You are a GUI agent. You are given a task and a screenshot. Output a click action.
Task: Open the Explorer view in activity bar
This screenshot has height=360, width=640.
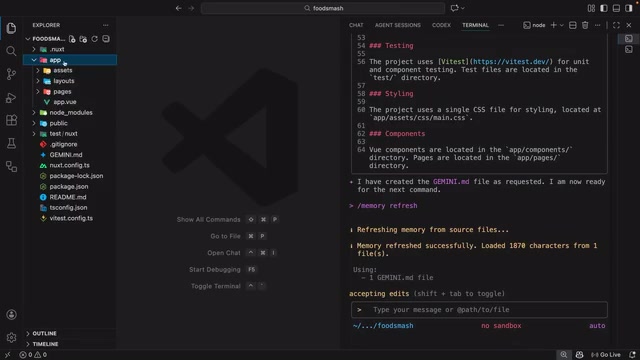11,28
